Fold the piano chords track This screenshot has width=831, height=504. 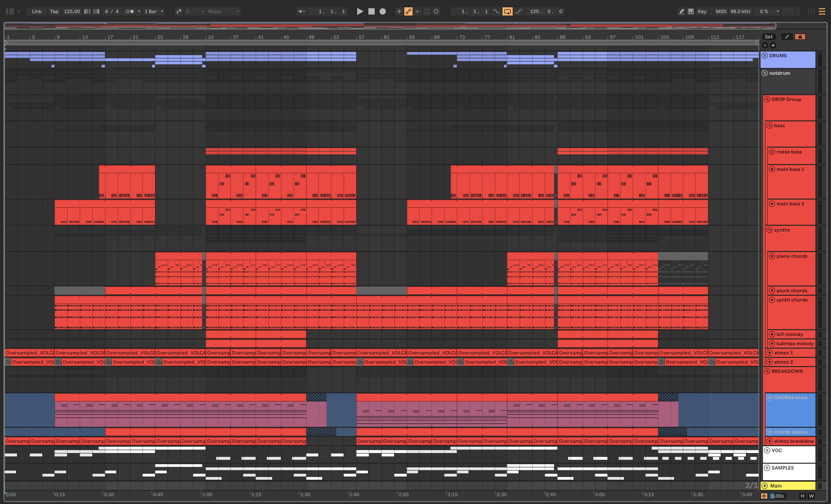[772, 256]
